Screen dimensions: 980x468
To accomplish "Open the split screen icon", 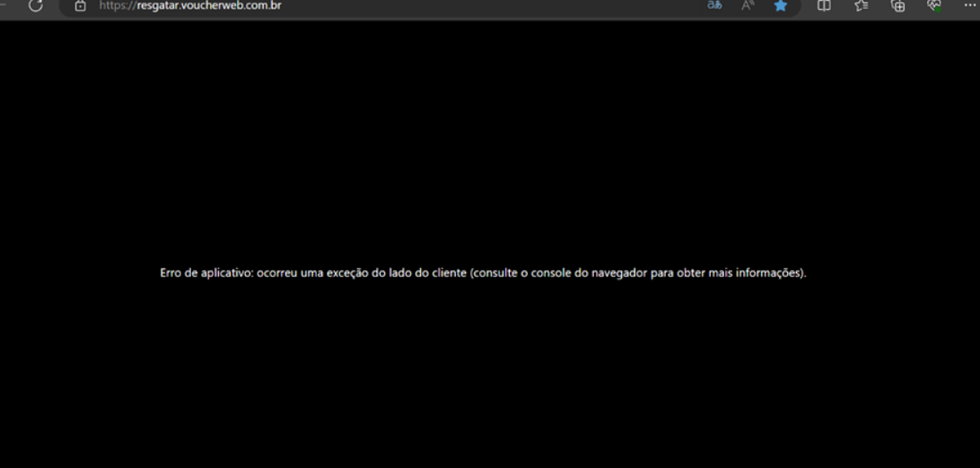I will click(x=825, y=5).
